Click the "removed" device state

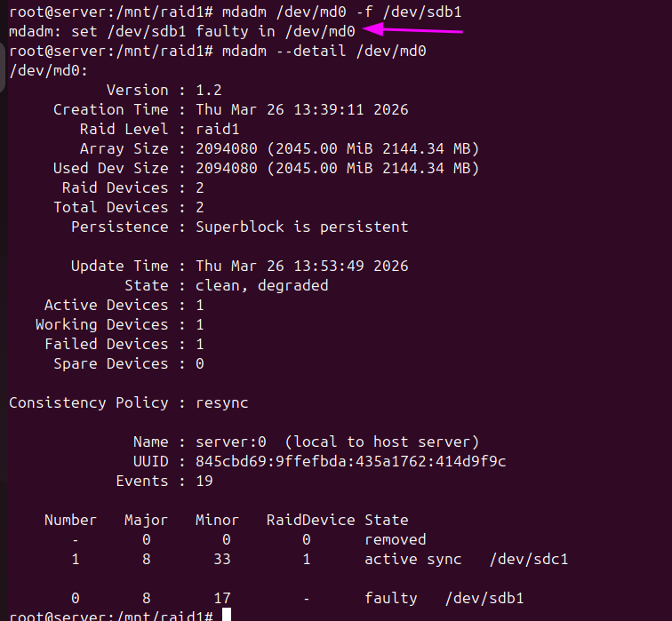395,539
